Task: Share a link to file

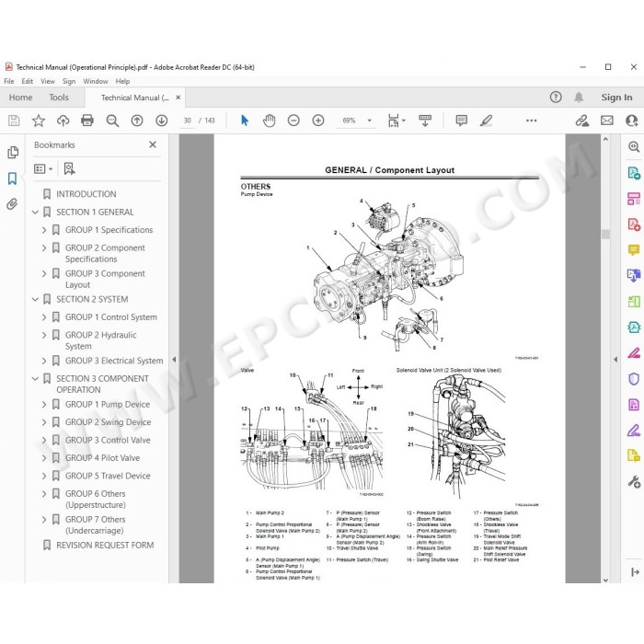Action: pyautogui.click(x=582, y=121)
